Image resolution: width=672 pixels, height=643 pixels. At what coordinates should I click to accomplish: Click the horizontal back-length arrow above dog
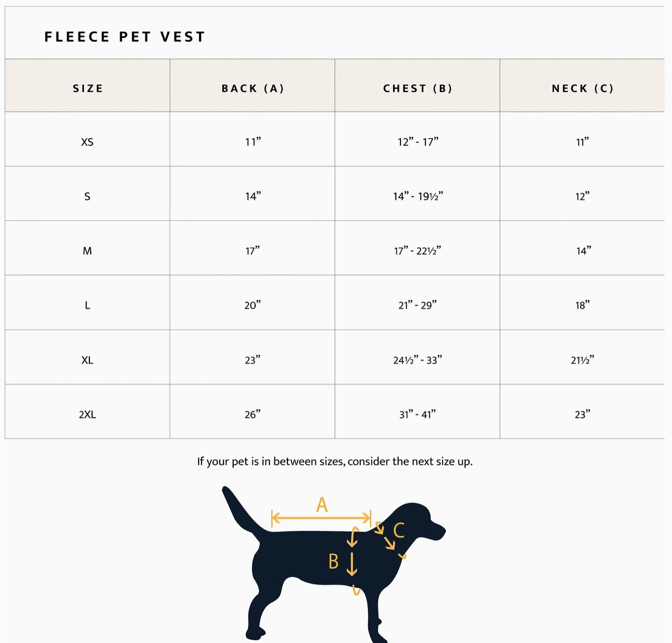pos(321,518)
